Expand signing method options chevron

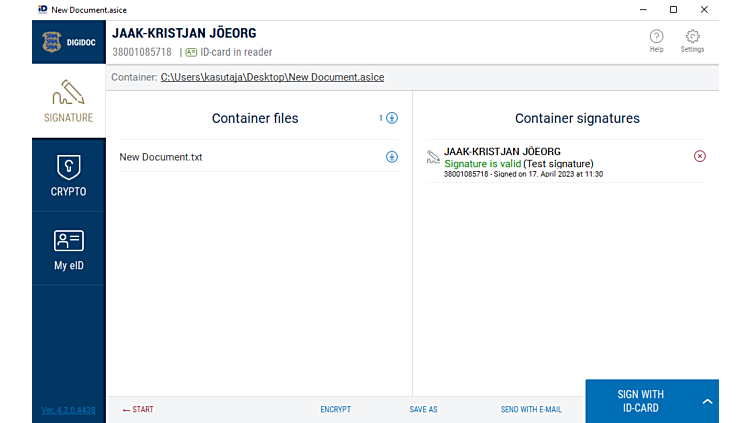point(707,402)
